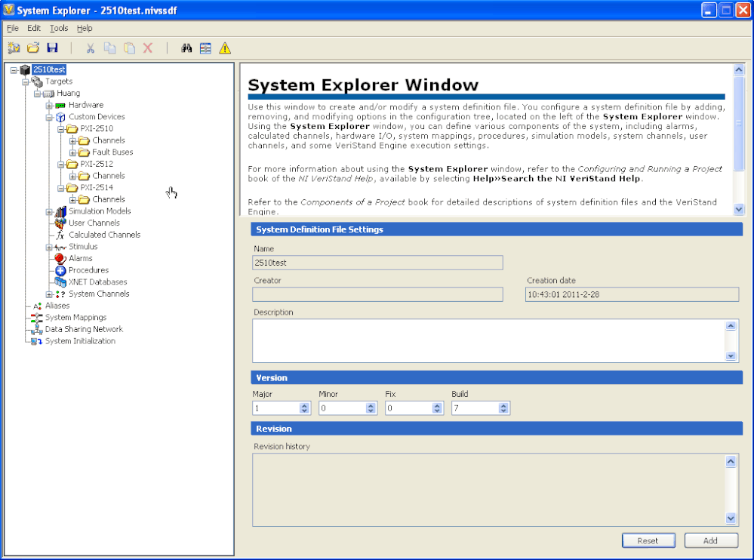Click the blue Procedures icon

click(60, 271)
